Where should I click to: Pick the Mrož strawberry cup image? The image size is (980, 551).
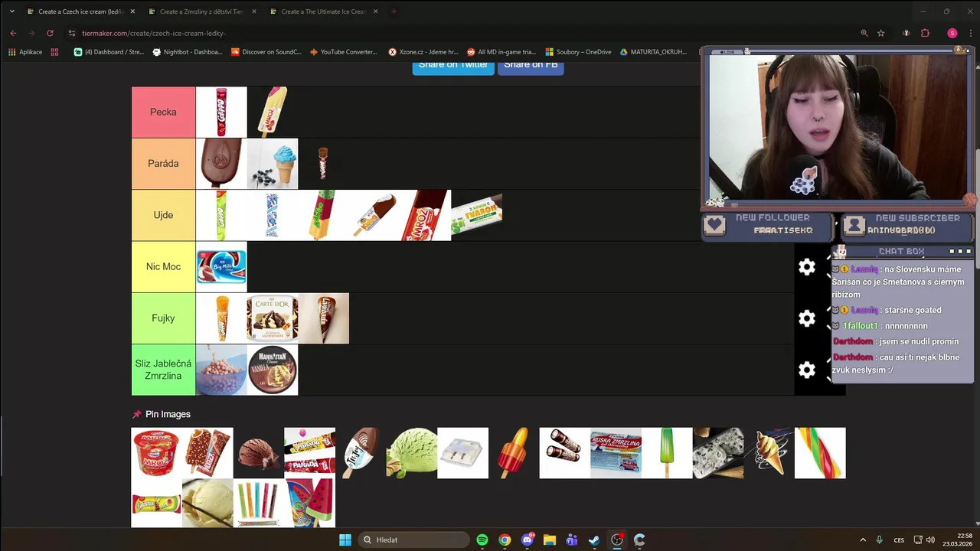tap(156, 453)
